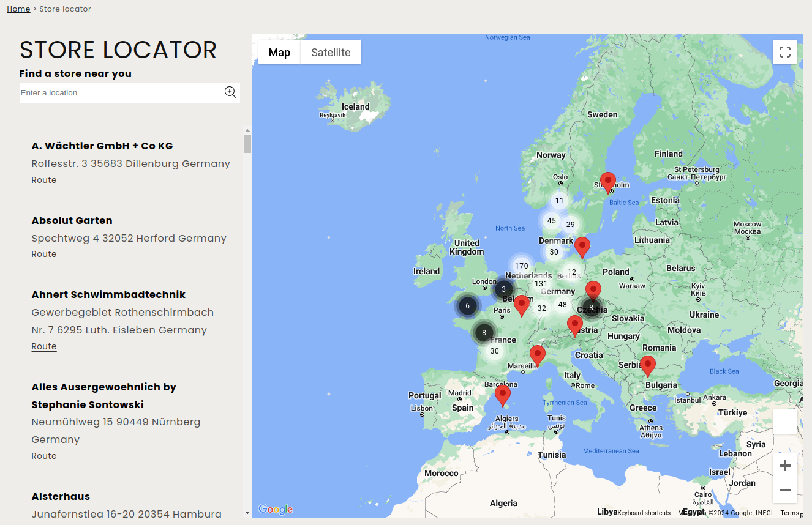812x525 pixels.
Task: Open Keyboard shortcuts on the map
Action: click(x=644, y=513)
